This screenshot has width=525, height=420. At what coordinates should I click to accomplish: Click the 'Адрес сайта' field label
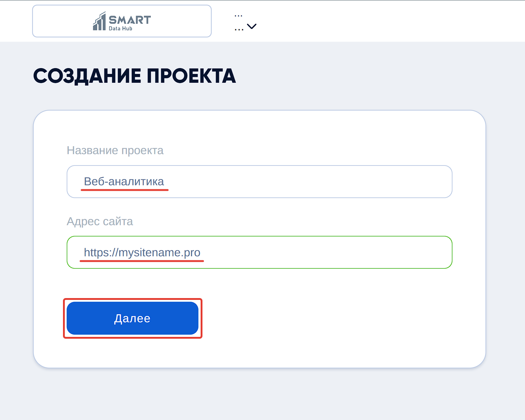point(100,222)
